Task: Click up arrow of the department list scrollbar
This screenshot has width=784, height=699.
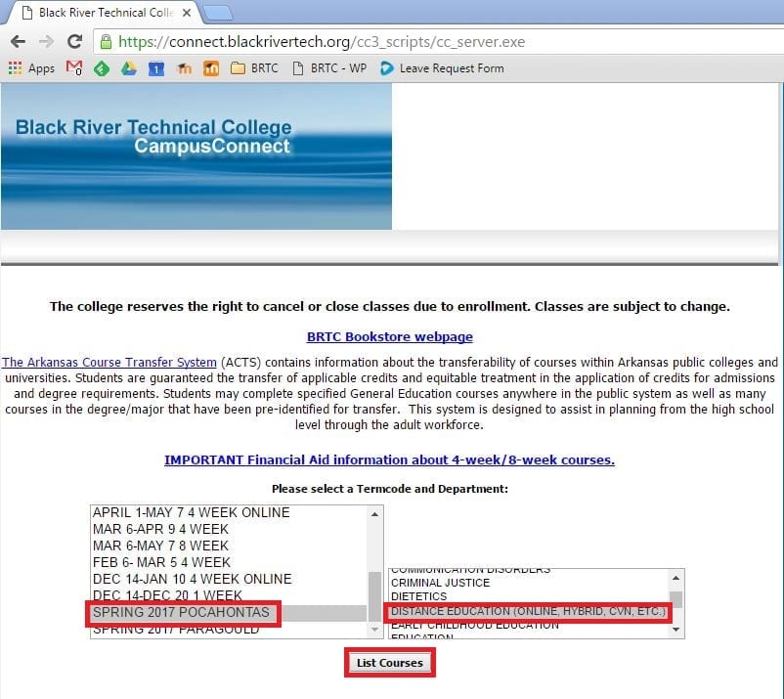Action: (676, 578)
